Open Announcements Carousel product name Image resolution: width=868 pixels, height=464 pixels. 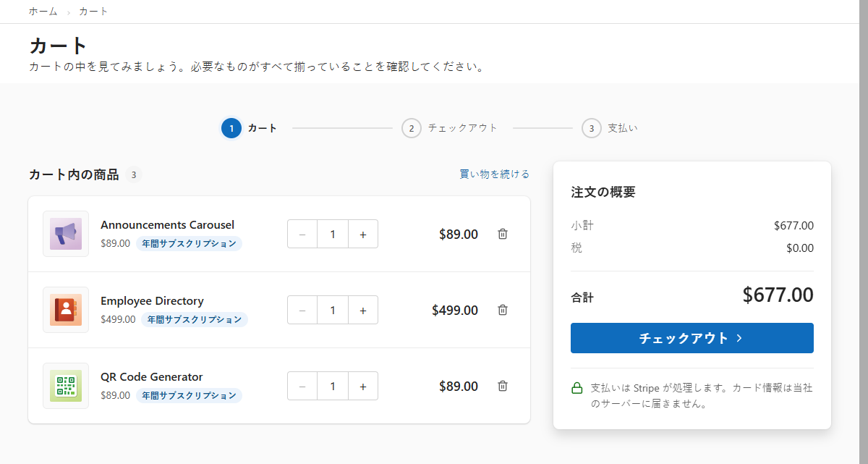coord(167,224)
